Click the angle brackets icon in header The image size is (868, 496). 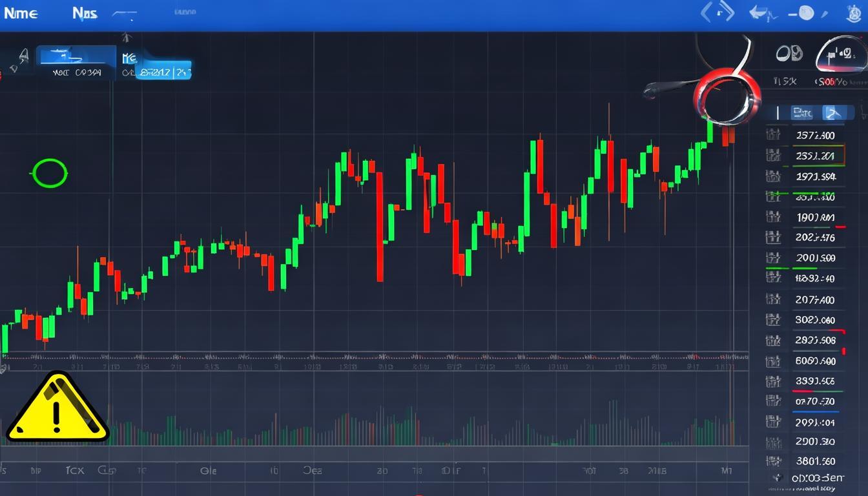tap(718, 13)
